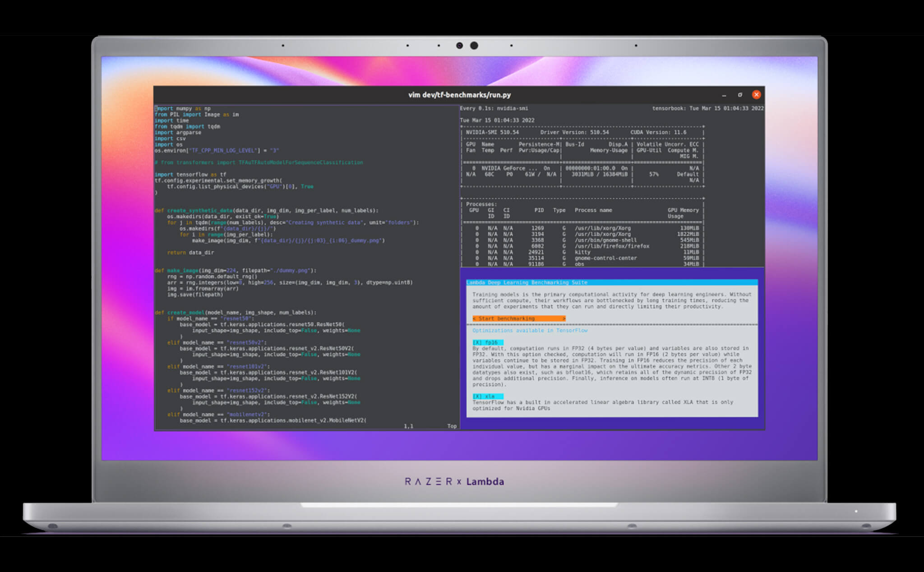Click the 'for j in tqdm' loop line
The image size is (924, 572).
293,222
